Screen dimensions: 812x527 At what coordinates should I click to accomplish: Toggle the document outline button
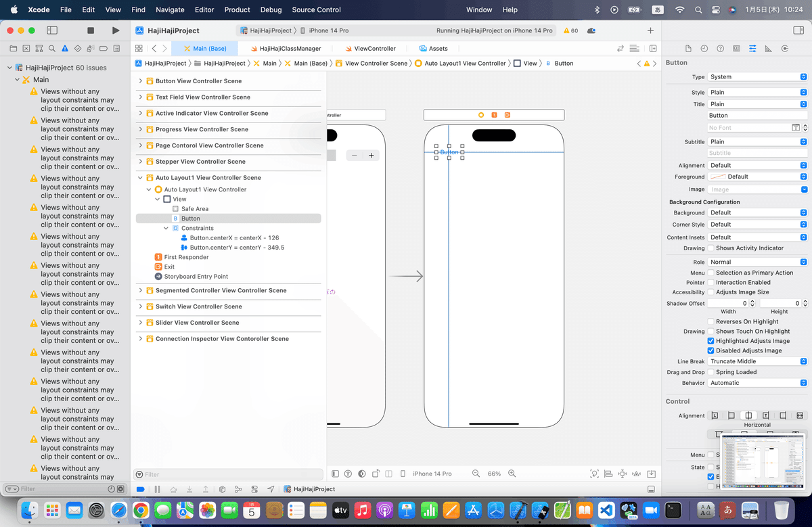(x=335, y=474)
